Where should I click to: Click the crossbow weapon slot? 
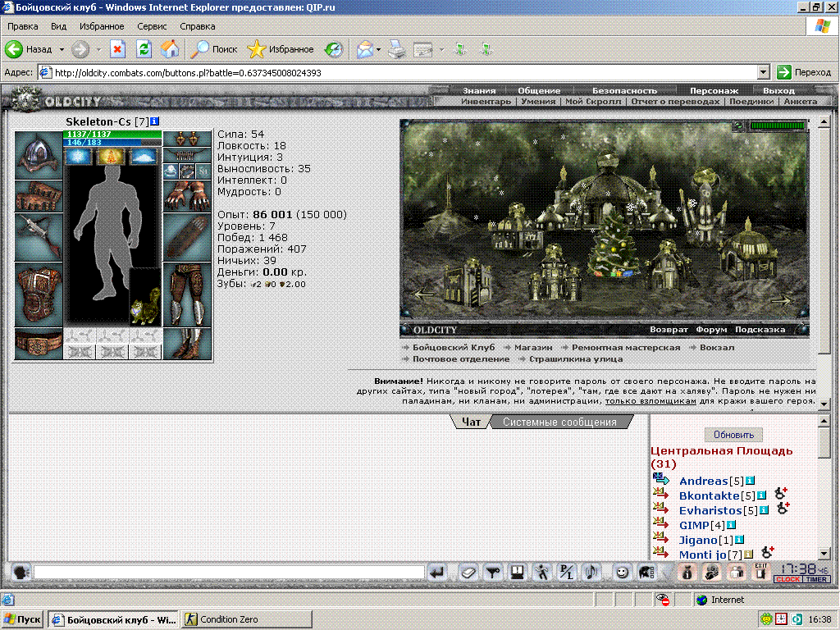coord(39,237)
